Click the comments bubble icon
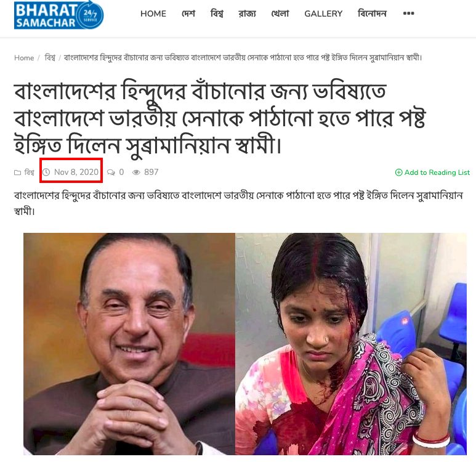This screenshot has height=462, width=476. 111,172
